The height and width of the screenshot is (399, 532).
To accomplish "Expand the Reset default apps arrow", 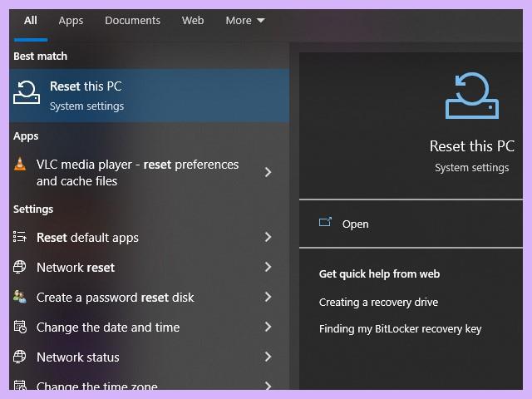I will pyautogui.click(x=268, y=237).
